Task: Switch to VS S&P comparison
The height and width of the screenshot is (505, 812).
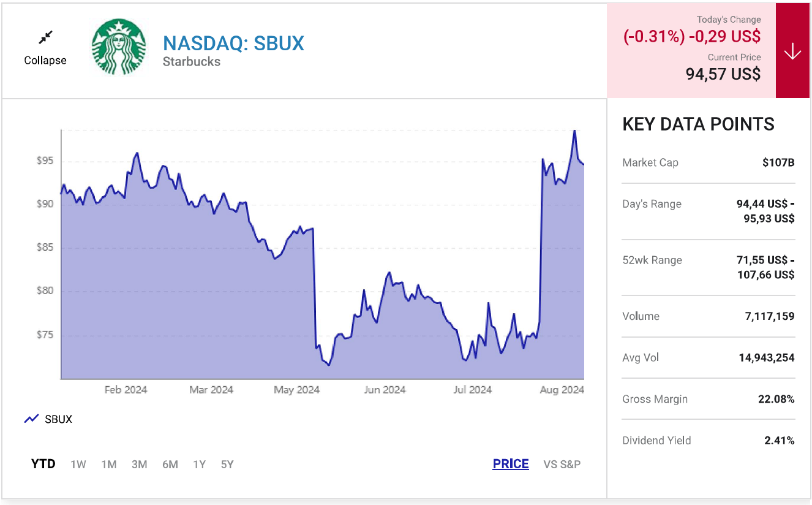Action: (562, 465)
